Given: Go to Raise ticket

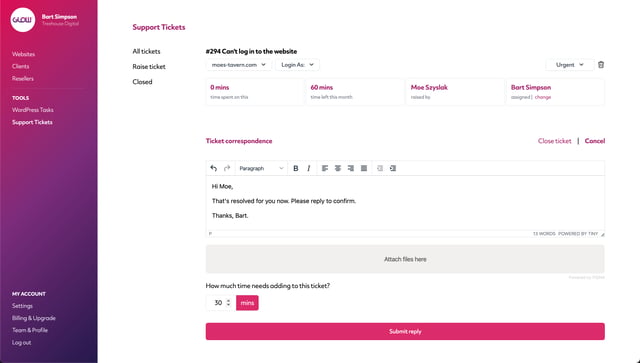Looking at the screenshot, I should click(149, 67).
